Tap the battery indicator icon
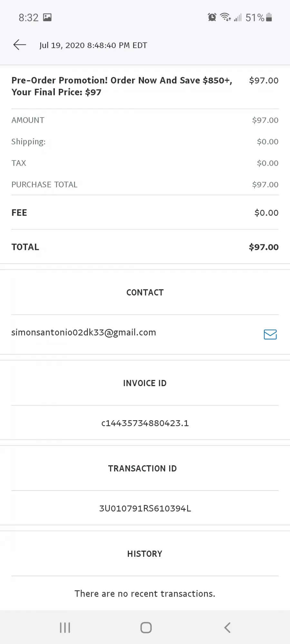 tap(269, 17)
